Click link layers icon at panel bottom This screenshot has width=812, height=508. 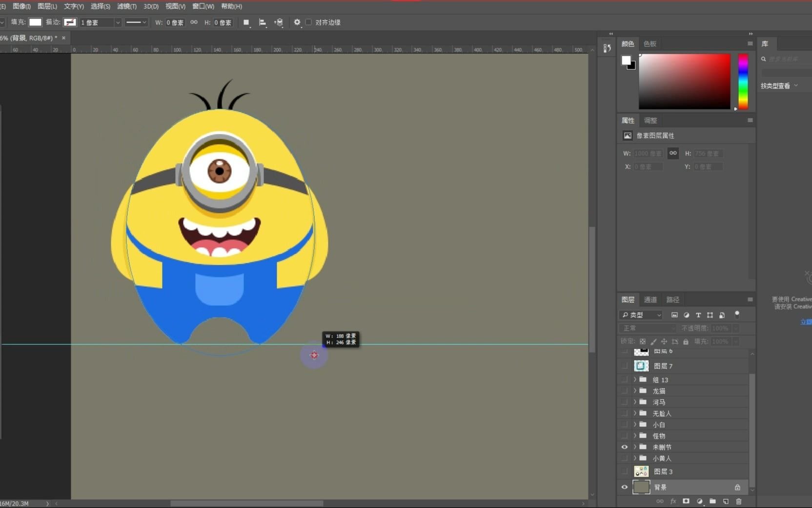click(660, 501)
